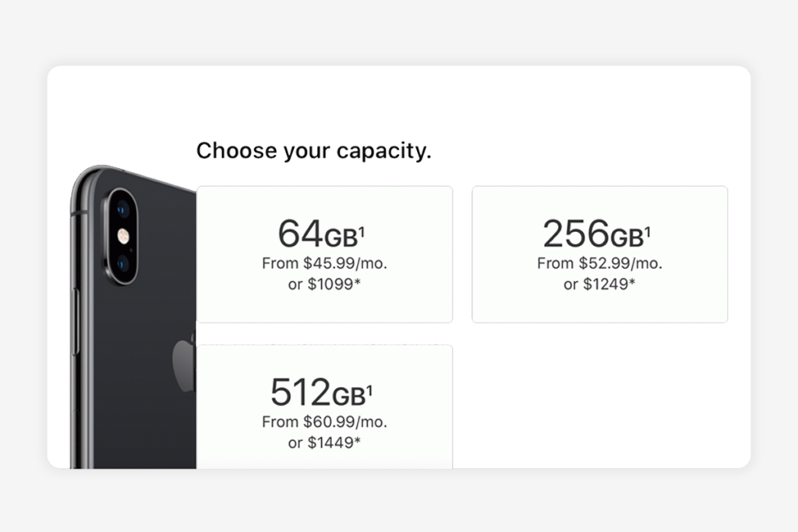Click the "Choose your capacity." heading
Screen dimensions: 798x532
[x=313, y=150]
